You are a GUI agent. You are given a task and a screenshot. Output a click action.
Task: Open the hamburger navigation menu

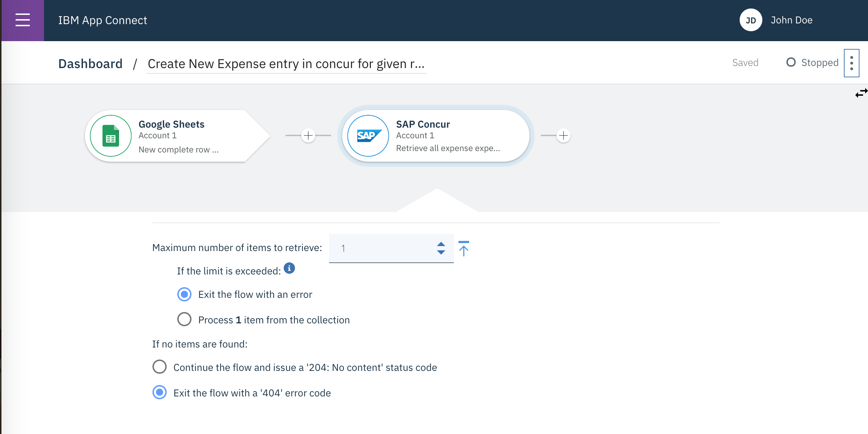23,20
